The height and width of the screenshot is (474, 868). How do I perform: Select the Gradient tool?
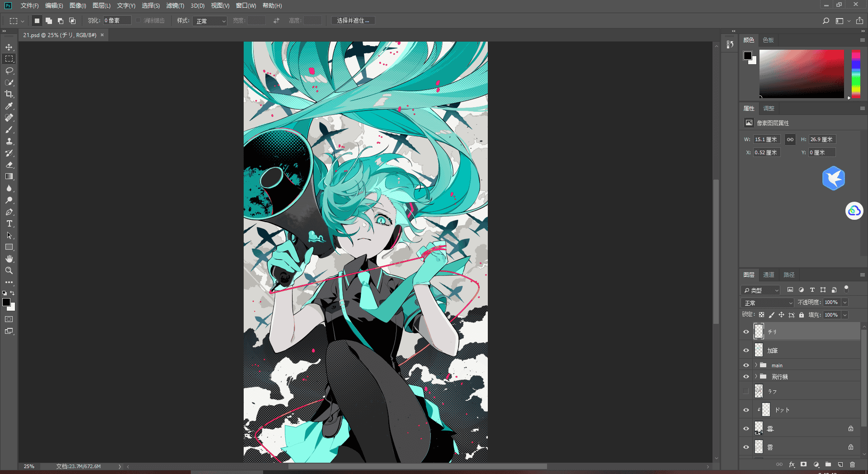click(9, 176)
